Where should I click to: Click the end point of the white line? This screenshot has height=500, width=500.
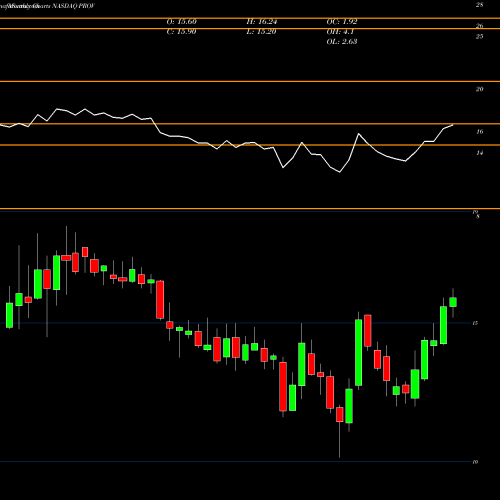(x=453, y=125)
